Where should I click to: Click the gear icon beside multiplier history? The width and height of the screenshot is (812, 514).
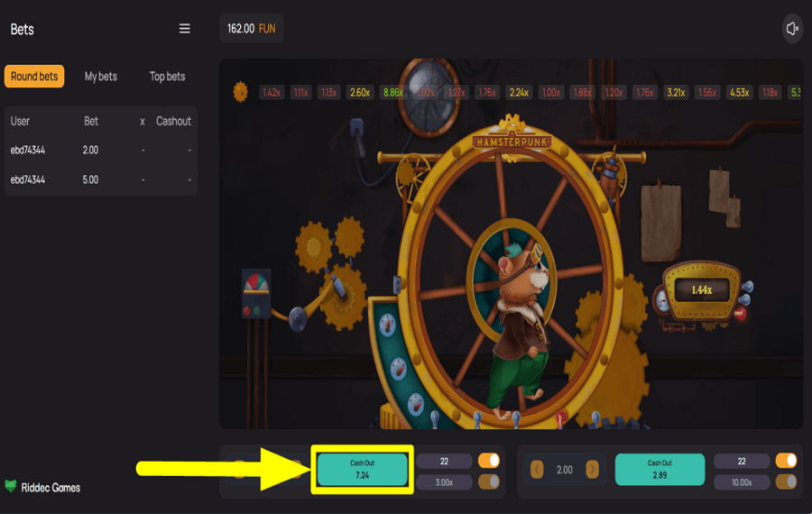(x=240, y=91)
